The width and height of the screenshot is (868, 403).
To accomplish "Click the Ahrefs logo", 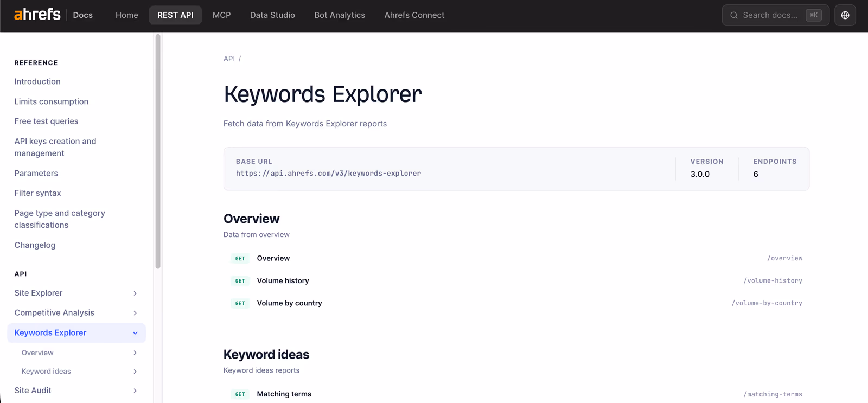I will click(x=37, y=15).
